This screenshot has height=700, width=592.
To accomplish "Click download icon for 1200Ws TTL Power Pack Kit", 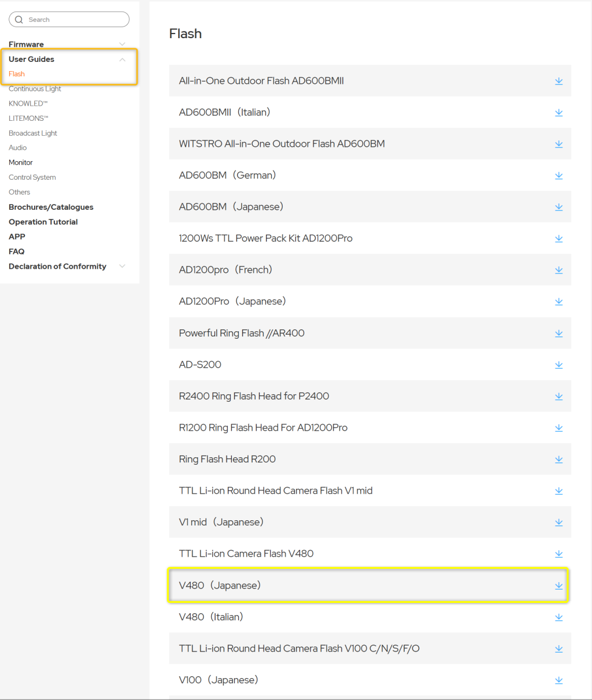I will coord(558,239).
